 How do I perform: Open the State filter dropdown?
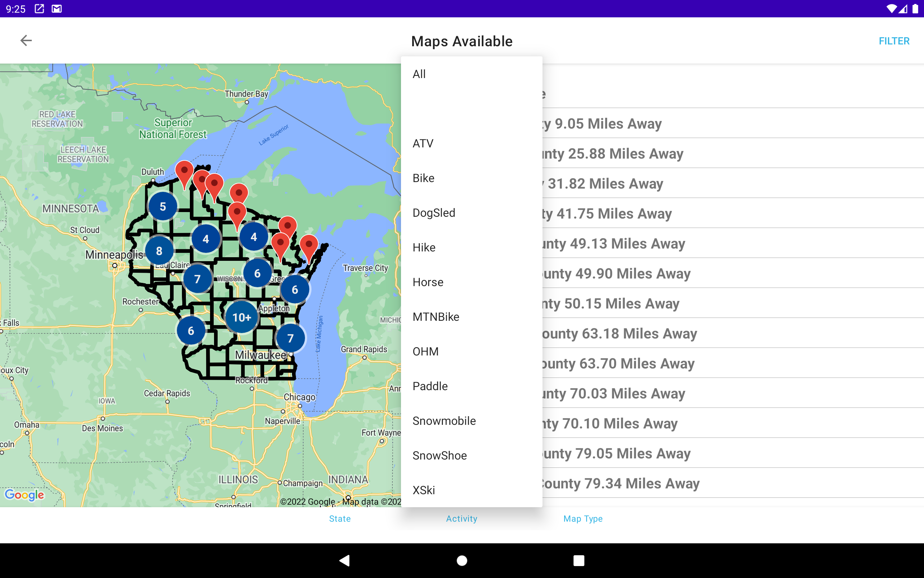[340, 519]
